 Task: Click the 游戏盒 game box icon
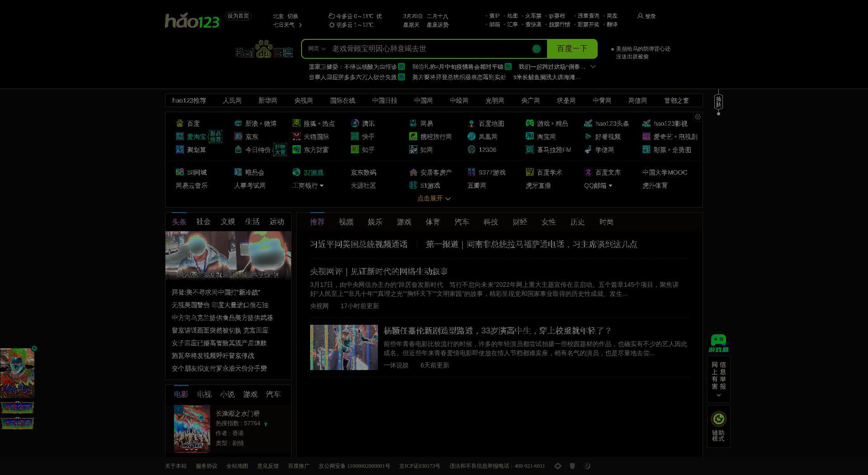point(718,343)
